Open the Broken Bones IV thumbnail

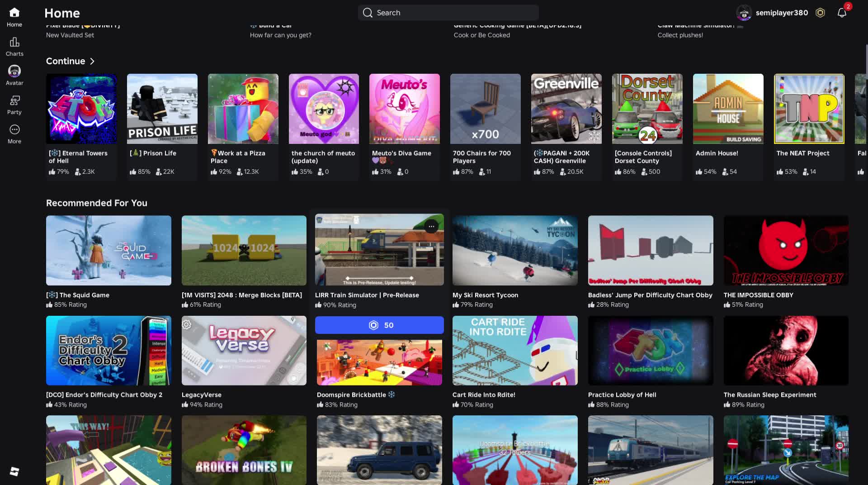pyautogui.click(x=244, y=450)
